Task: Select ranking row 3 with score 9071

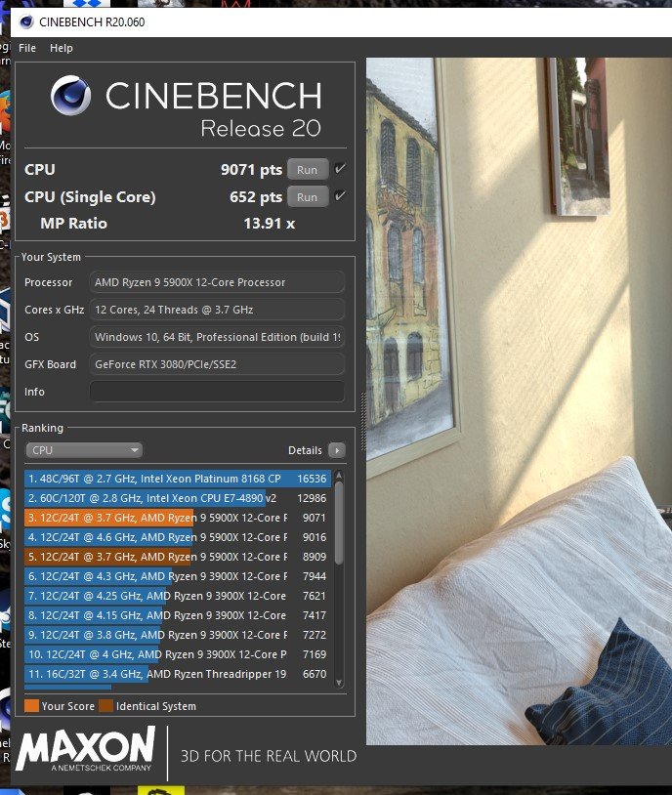Action: (x=178, y=518)
